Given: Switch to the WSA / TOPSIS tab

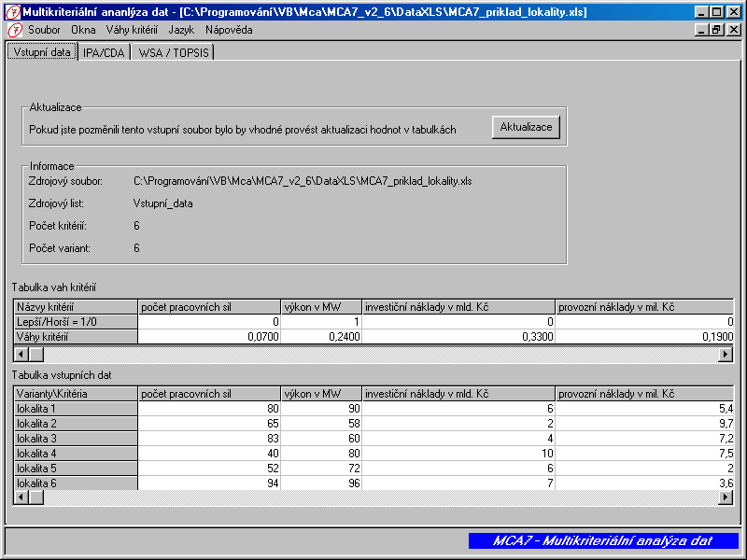Looking at the screenshot, I should tap(173, 52).
